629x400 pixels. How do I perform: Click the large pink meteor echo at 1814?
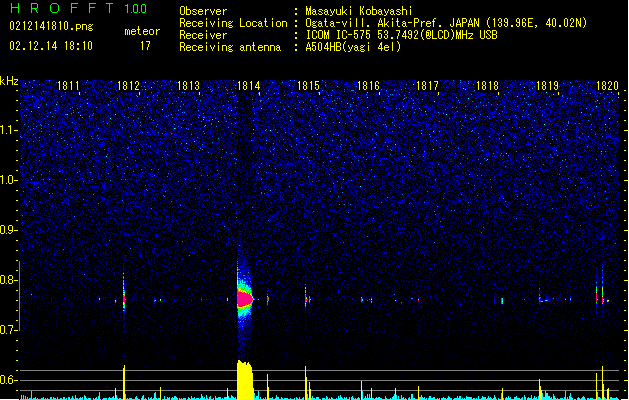point(244,299)
